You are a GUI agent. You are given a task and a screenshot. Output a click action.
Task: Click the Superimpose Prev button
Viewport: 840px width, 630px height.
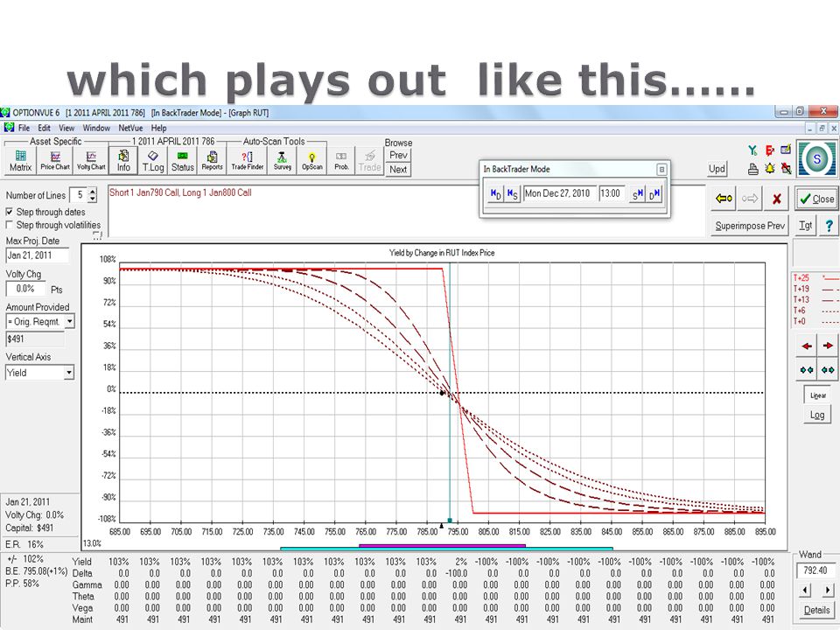click(x=750, y=226)
